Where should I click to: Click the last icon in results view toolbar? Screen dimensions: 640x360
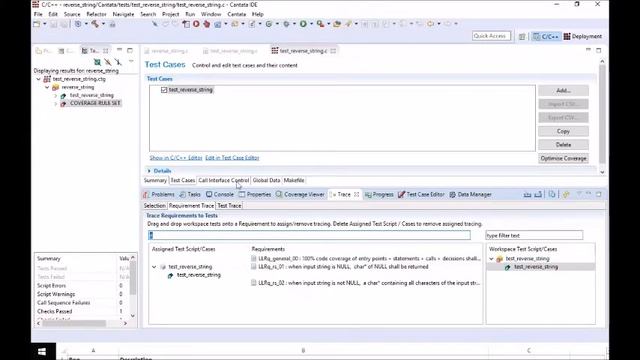tap(118, 62)
